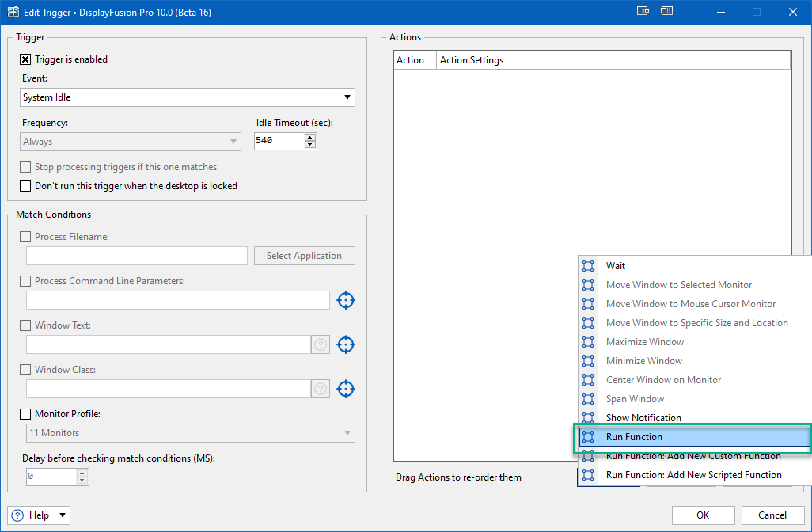Screen dimensions: 812x532
Task: Click the Cancel button
Action: [x=772, y=515]
